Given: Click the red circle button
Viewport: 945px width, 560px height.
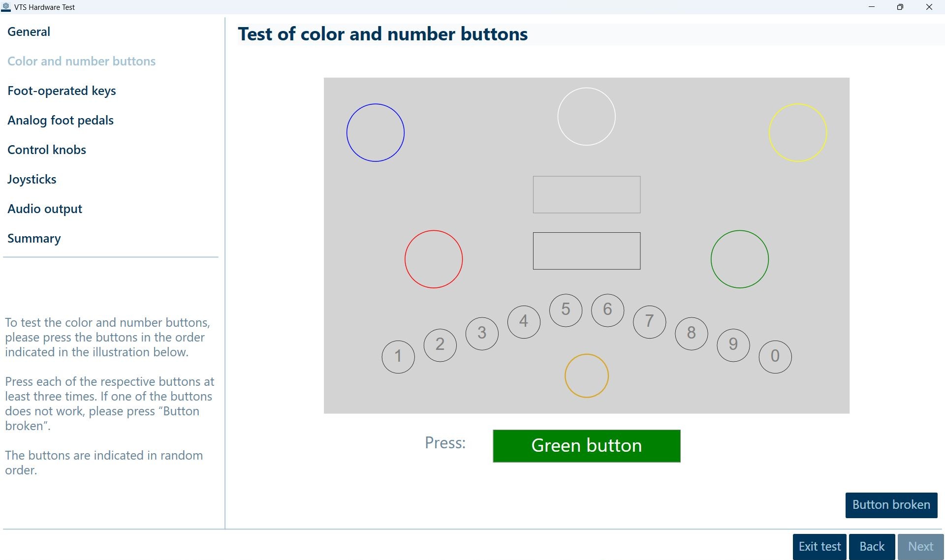Looking at the screenshot, I should 434,259.
